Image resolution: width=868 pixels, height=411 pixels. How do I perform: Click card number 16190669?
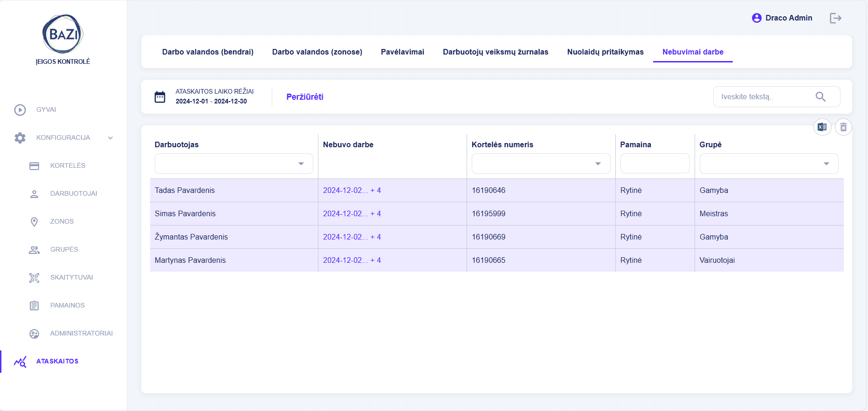[x=489, y=237]
